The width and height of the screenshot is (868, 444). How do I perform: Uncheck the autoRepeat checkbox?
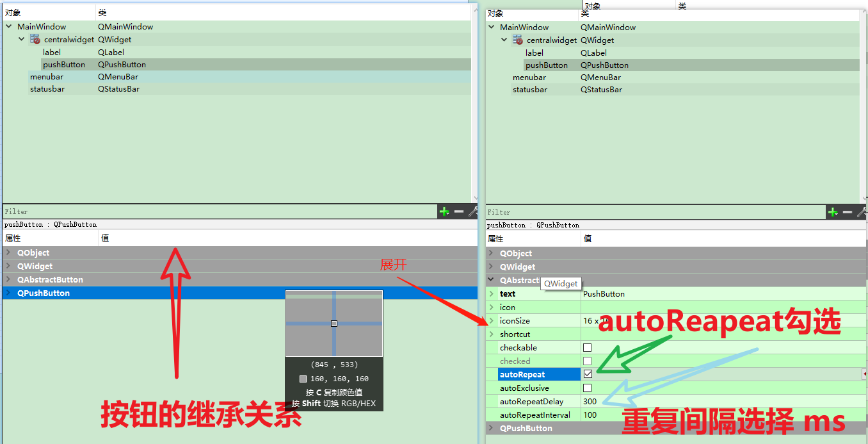click(x=587, y=374)
